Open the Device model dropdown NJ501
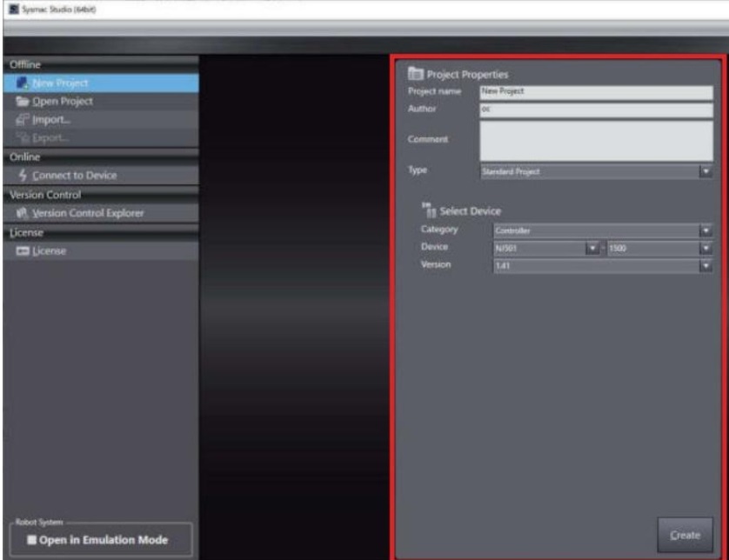Screen dimensions: 729x560 [546, 248]
